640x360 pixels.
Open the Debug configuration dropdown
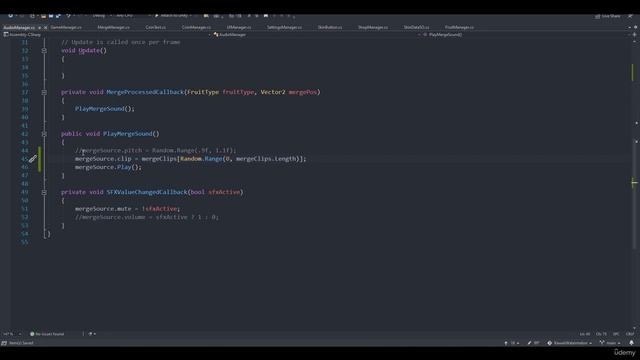(101, 16)
